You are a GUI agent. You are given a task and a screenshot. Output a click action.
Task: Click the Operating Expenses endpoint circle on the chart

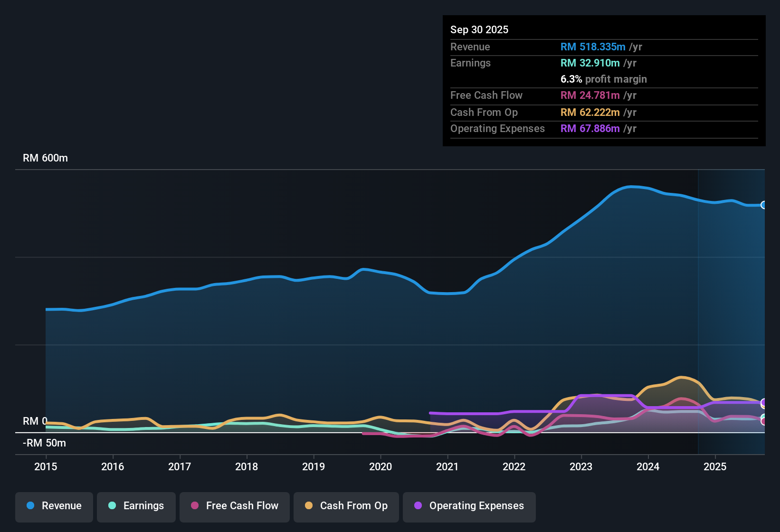coord(764,403)
